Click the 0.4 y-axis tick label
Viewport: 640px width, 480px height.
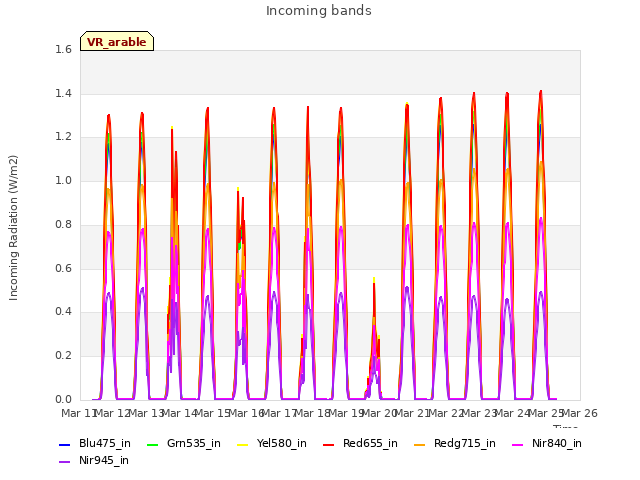click(x=63, y=311)
